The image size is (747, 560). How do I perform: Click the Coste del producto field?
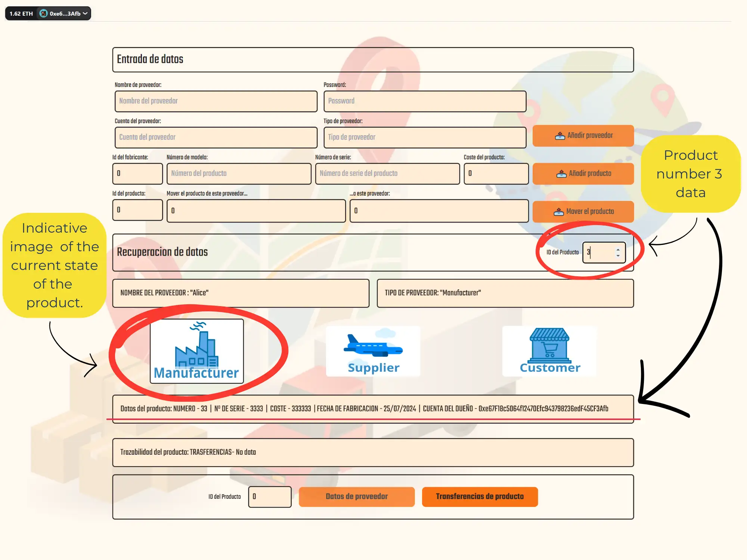[x=496, y=174]
